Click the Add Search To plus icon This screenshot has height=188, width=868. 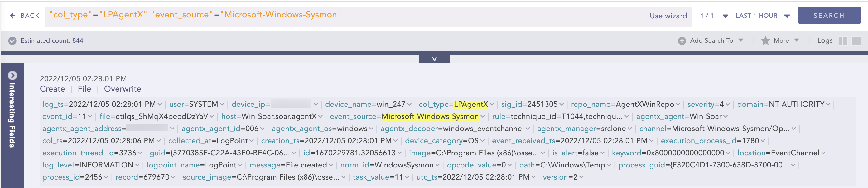[682, 41]
